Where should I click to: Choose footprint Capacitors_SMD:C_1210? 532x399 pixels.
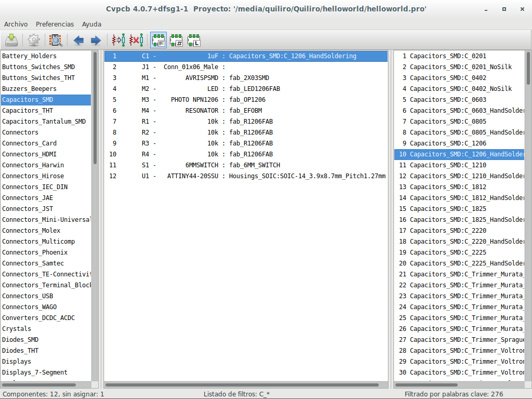459,165
